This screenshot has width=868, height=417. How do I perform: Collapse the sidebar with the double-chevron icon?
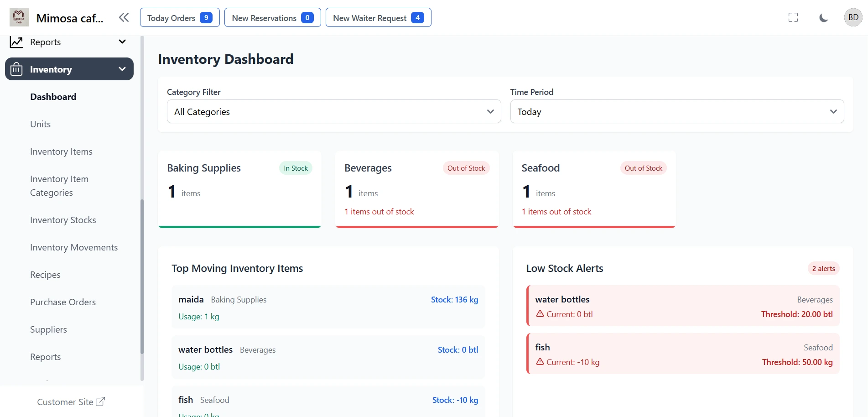[124, 17]
